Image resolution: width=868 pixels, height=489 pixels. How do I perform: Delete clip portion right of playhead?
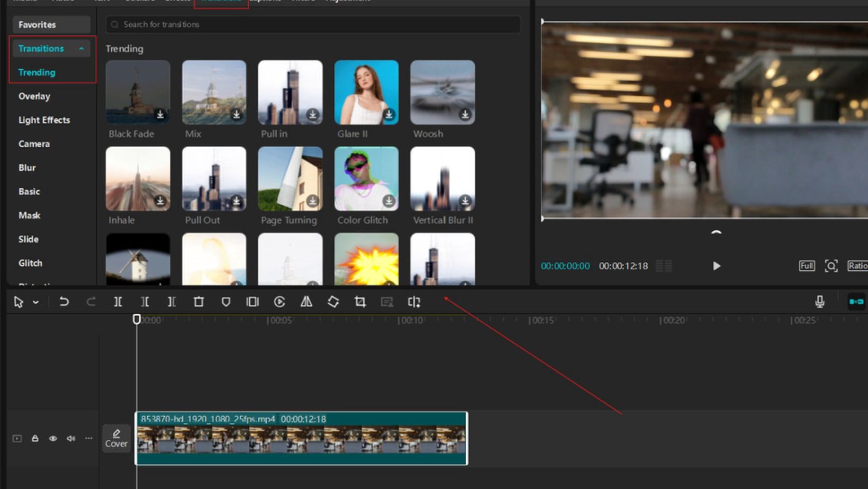point(171,302)
